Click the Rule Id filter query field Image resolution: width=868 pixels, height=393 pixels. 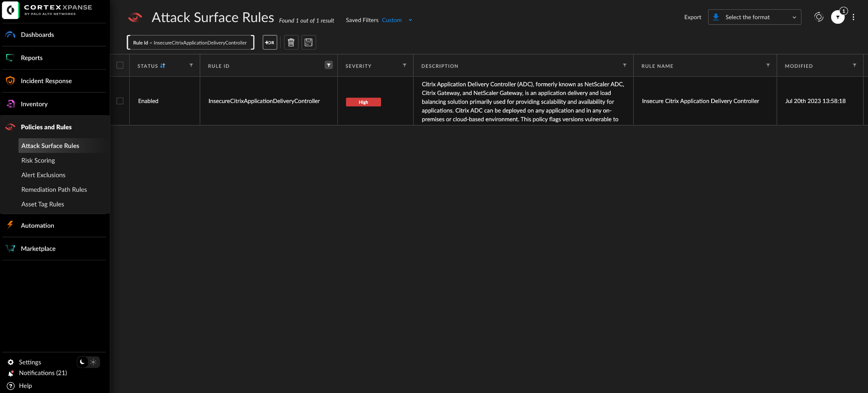(x=190, y=42)
